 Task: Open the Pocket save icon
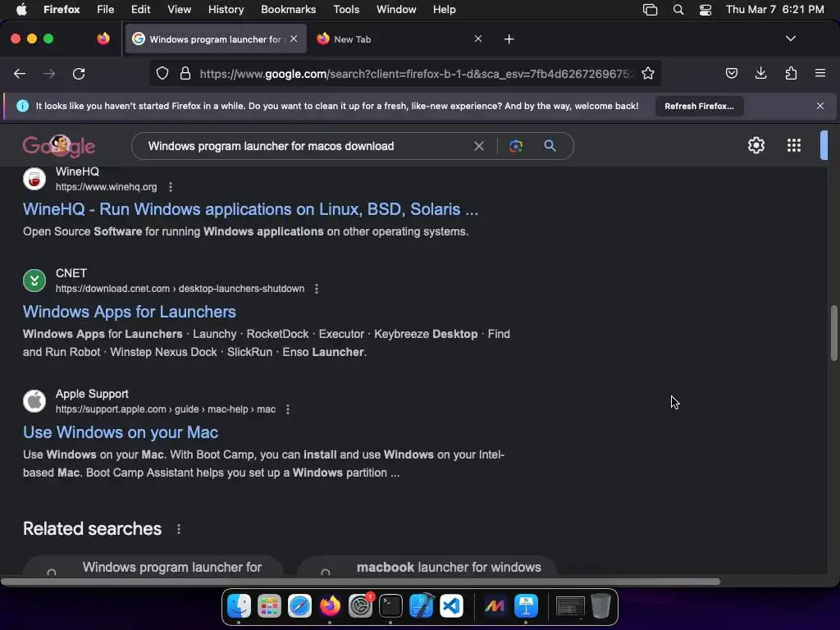pyautogui.click(x=731, y=73)
